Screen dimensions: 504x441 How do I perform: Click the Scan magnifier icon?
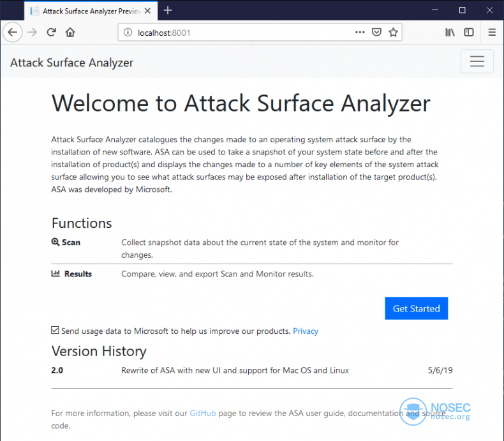point(56,242)
